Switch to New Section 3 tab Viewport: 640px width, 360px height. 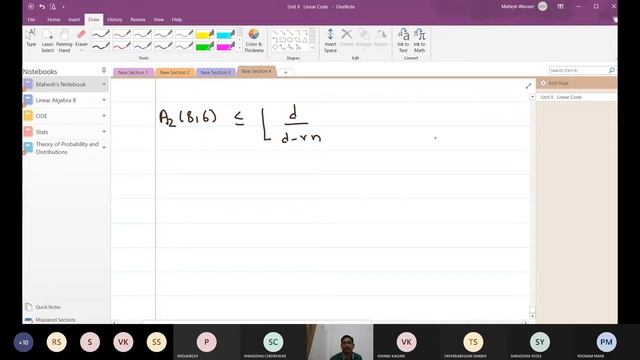click(216, 72)
